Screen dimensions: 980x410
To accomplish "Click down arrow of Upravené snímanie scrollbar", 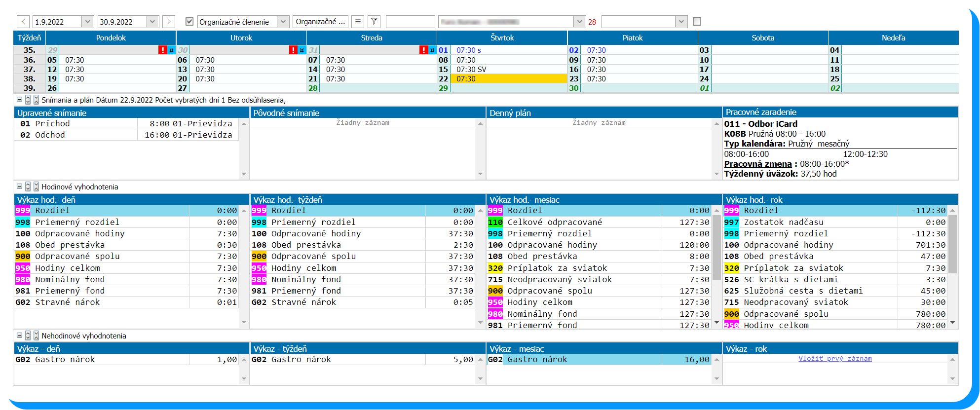I will coord(244,174).
